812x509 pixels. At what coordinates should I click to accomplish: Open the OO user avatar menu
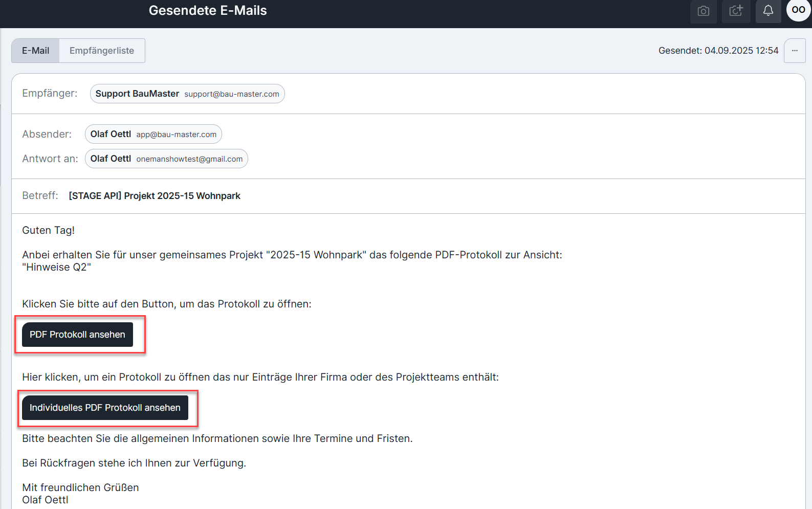(x=798, y=10)
